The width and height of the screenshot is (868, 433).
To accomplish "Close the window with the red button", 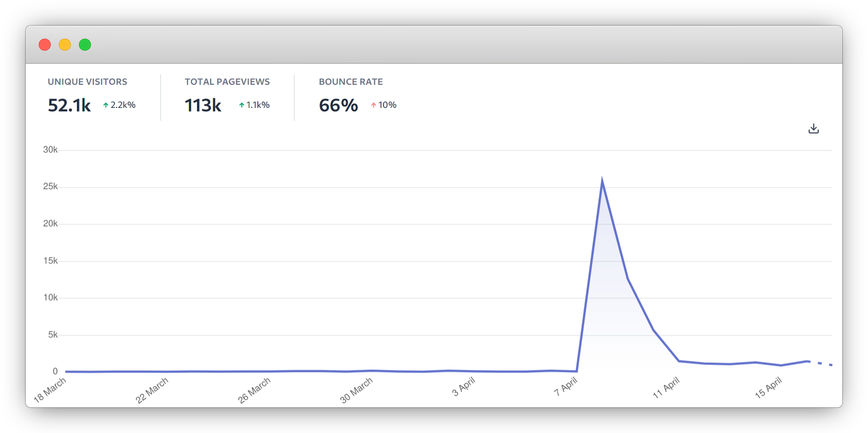I will click(x=45, y=45).
